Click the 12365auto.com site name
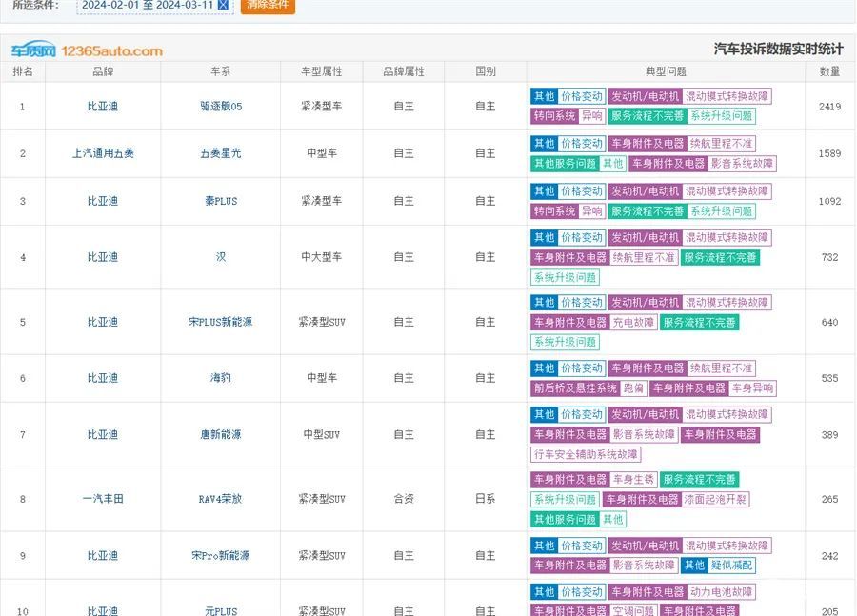 click(112, 50)
